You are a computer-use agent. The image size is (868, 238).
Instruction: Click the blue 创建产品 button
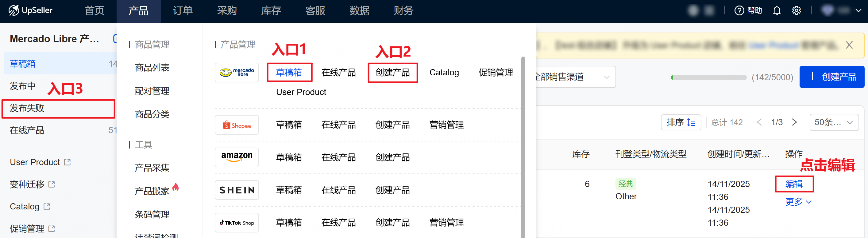point(831,77)
